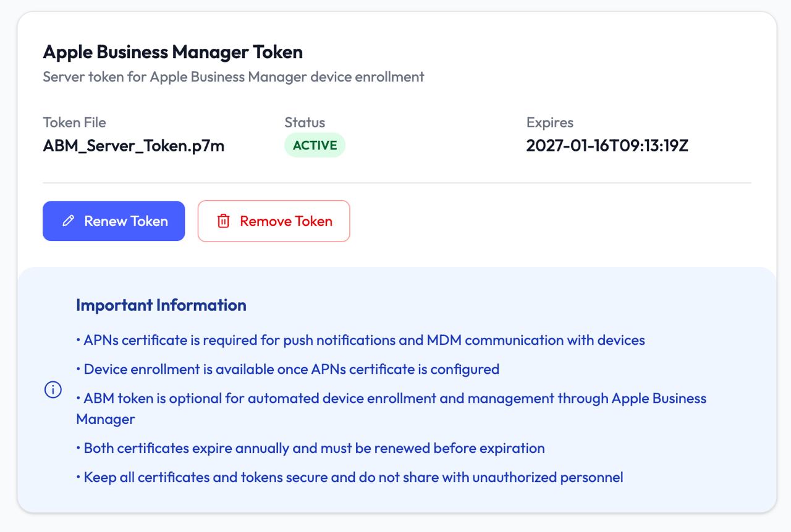Click the Renew Token button

point(114,221)
